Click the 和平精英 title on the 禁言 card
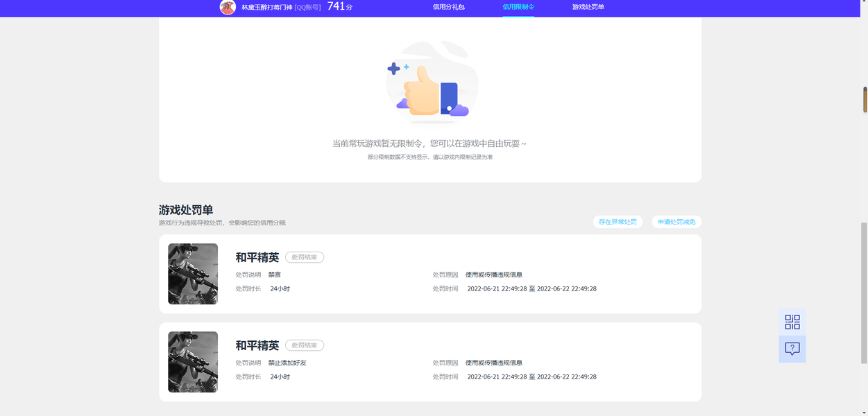This screenshot has width=868, height=416. (x=257, y=257)
